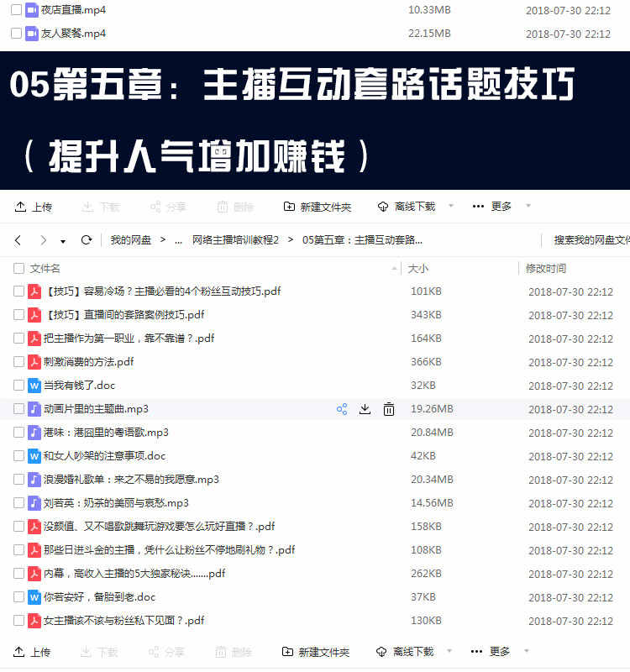Sort by 大小 column header
Image resolution: width=630 pixels, height=672 pixels.
point(417,269)
